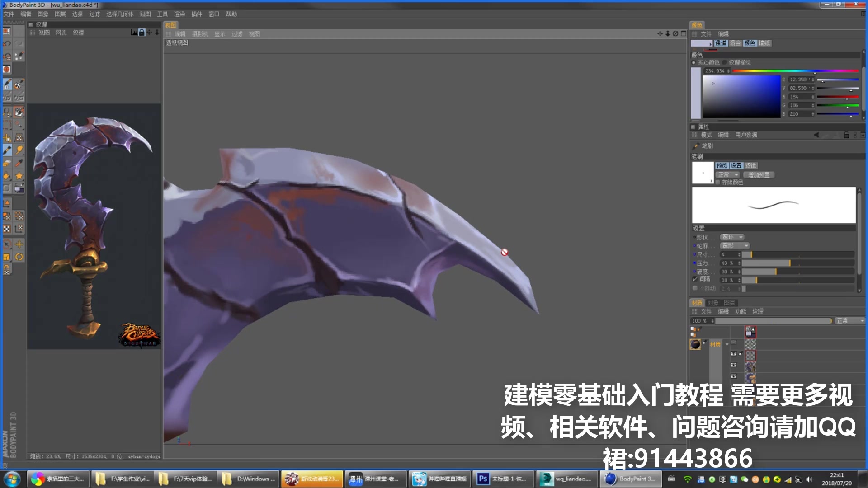Select the Eraser tool
The width and height of the screenshot is (868, 488).
tap(8, 162)
